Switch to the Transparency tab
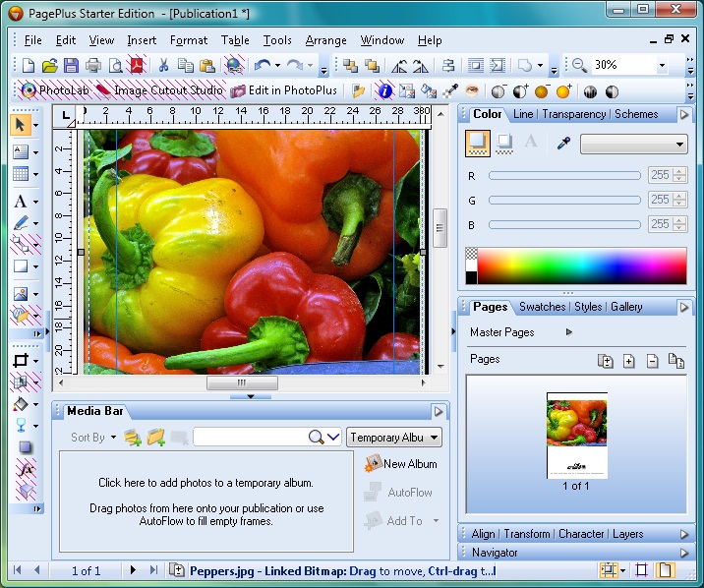The image size is (704, 588). point(574,114)
